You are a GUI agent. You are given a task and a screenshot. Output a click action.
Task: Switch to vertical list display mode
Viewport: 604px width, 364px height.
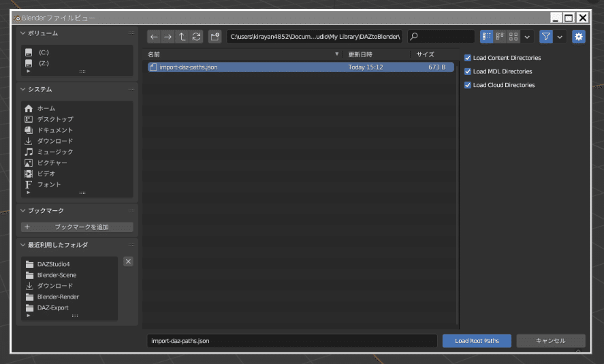point(486,37)
